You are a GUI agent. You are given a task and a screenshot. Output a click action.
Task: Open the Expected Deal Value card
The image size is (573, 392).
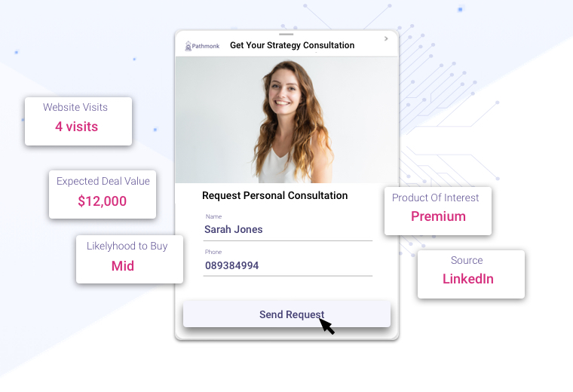pos(103,194)
